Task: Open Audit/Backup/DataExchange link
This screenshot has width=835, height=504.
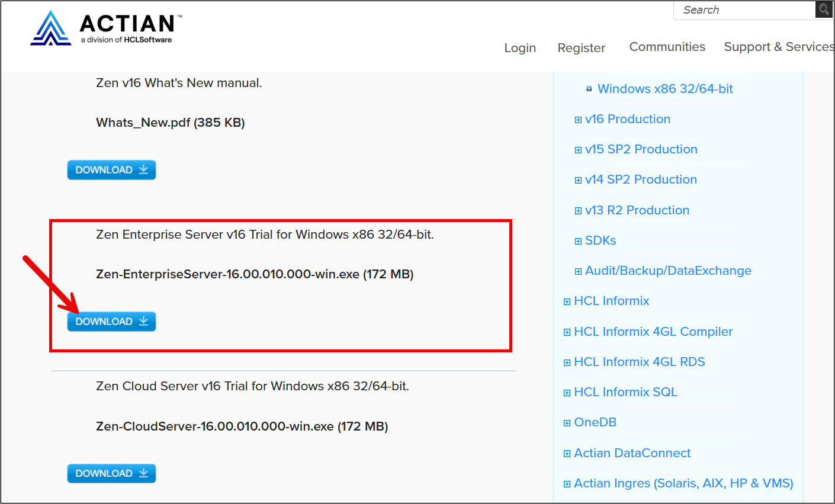Action: (668, 271)
